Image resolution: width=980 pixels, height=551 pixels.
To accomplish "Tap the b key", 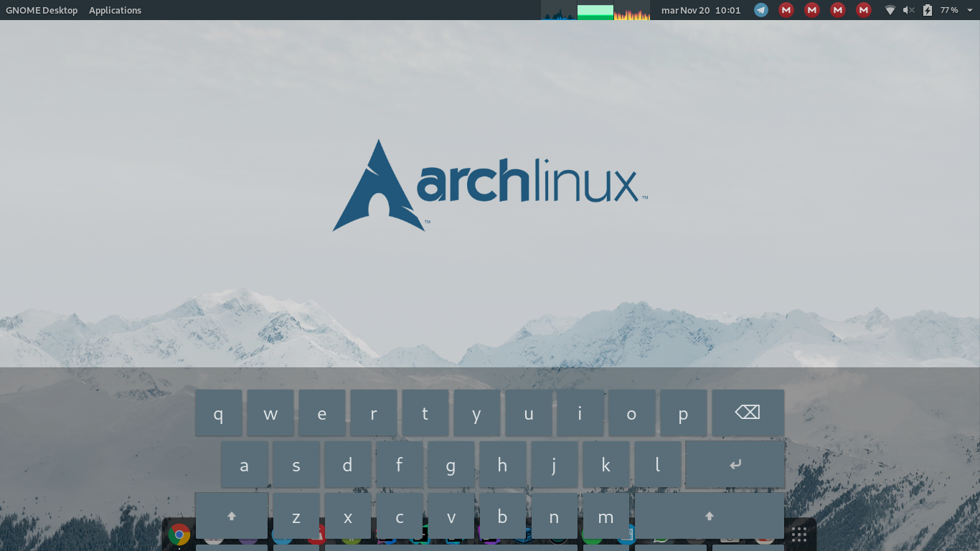I will coord(503,516).
